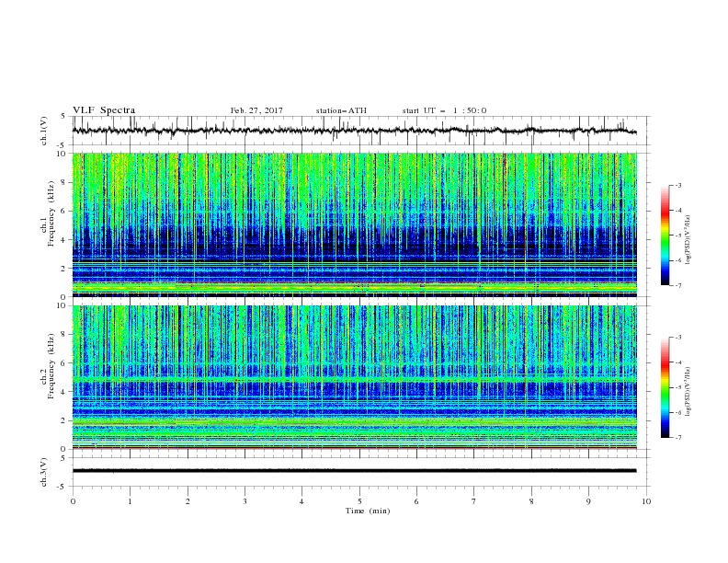Click the VLF Spectra title text
This screenshot has width=728, height=563.
point(104,110)
